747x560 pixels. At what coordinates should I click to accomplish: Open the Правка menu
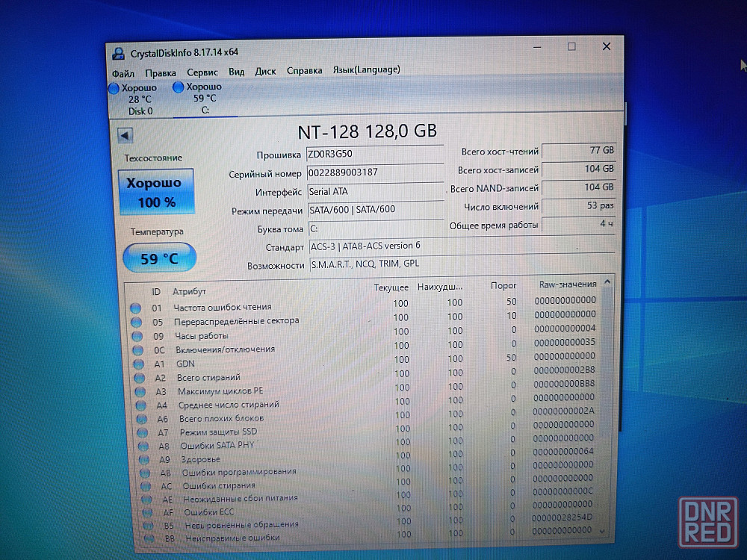coord(161,73)
